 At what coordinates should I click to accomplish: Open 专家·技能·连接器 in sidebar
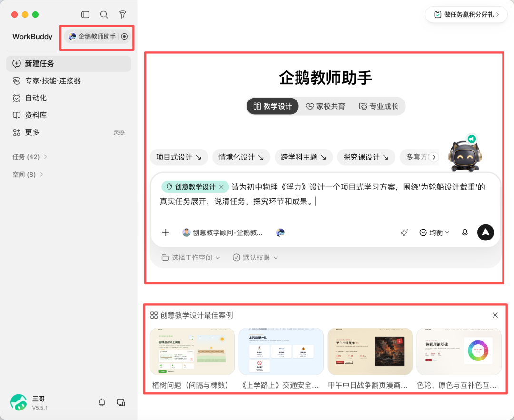[x=69, y=80]
